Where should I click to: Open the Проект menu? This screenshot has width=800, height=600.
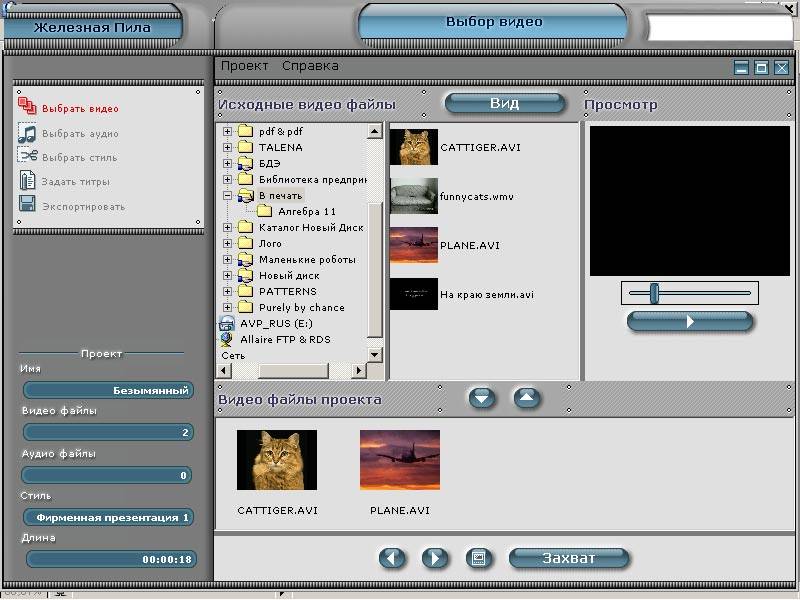(245, 66)
